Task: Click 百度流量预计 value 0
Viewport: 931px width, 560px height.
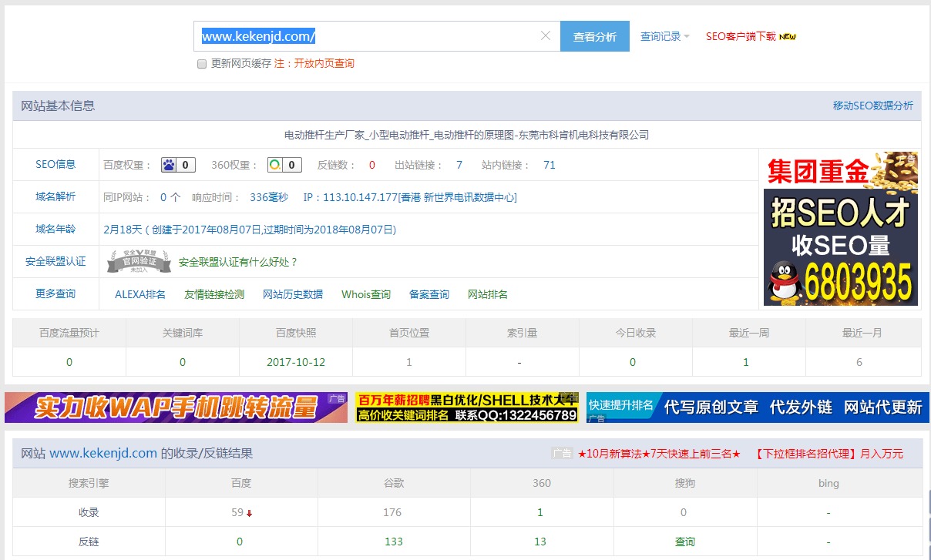Action: [69, 362]
